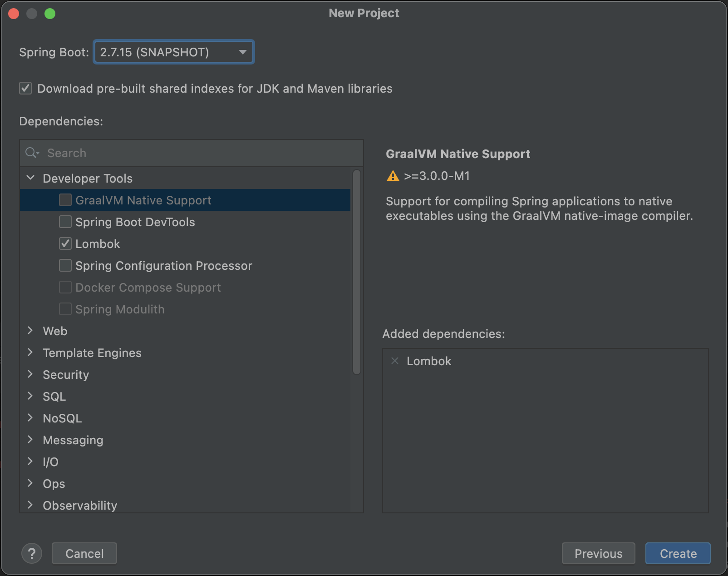Expand the I/O category
The image size is (728, 576).
[x=30, y=462]
